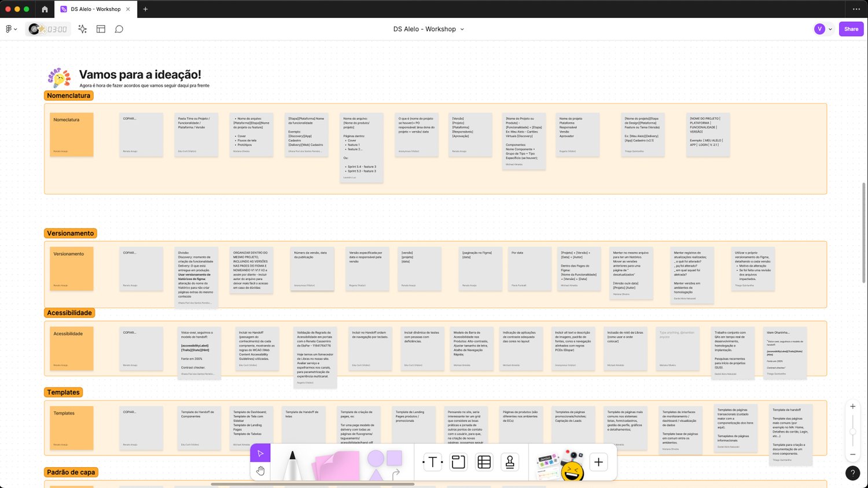Screen dimensions: 868x488
Task: Select the Move arrow tool
Action: (x=260, y=453)
